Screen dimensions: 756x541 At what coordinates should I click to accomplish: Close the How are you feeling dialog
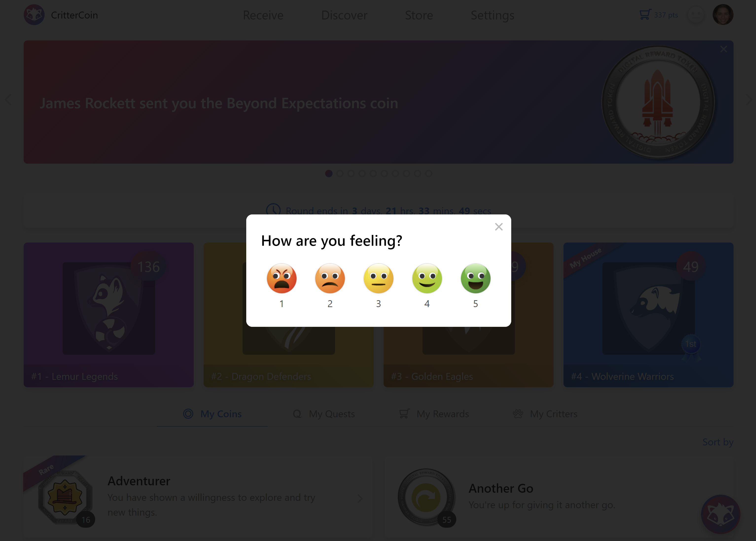pyautogui.click(x=499, y=227)
